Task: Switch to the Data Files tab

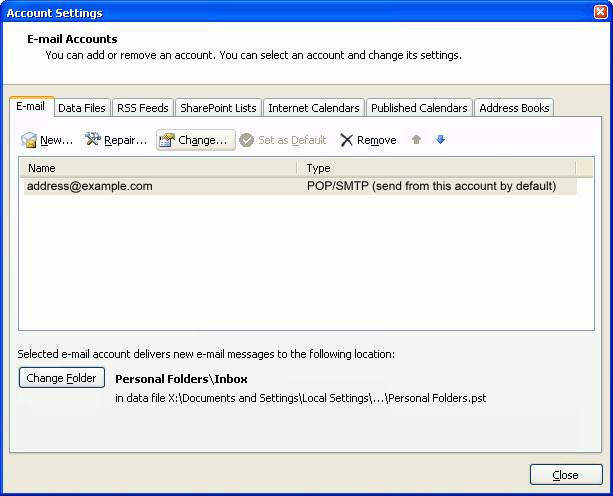Action: pos(82,108)
